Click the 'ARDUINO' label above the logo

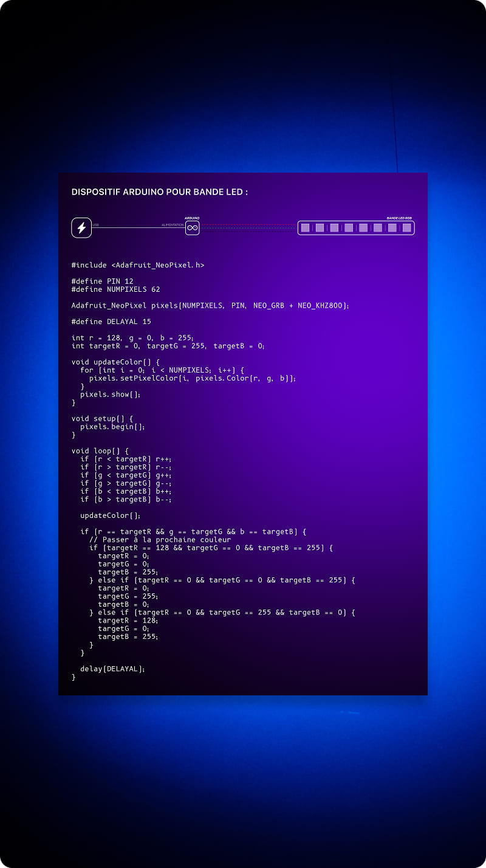click(192, 218)
